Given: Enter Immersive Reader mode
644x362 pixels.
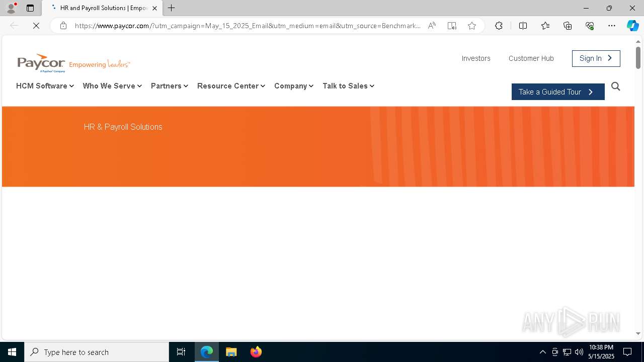Looking at the screenshot, I should pos(452,26).
